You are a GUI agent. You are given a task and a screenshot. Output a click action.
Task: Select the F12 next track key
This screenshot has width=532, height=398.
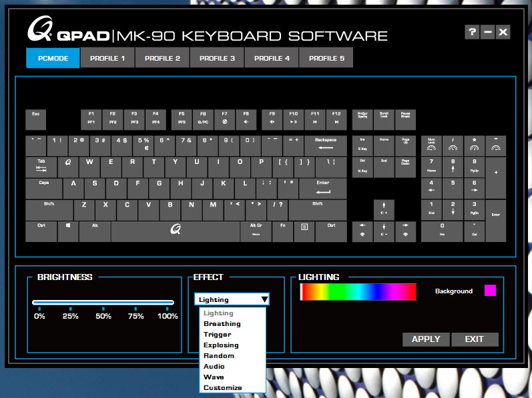[336, 119]
